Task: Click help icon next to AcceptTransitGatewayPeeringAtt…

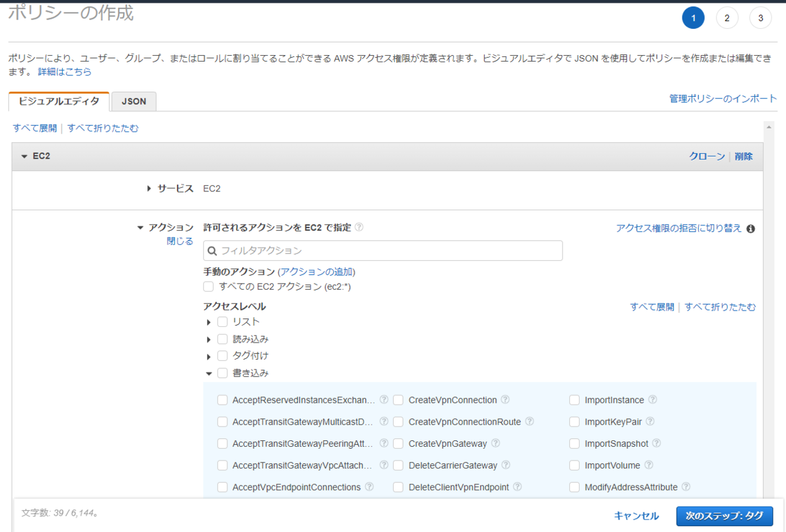Action: tap(384, 444)
